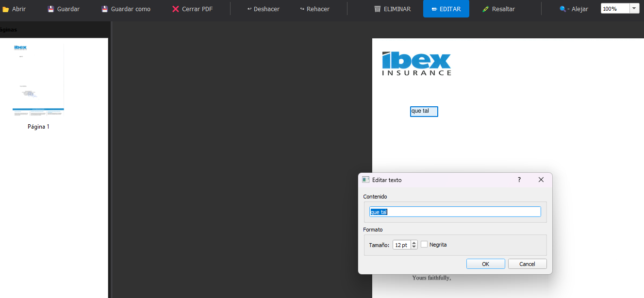Viewport: 644px width, 298px height.
Task: Decrease font size with down arrow
Action: point(414,247)
